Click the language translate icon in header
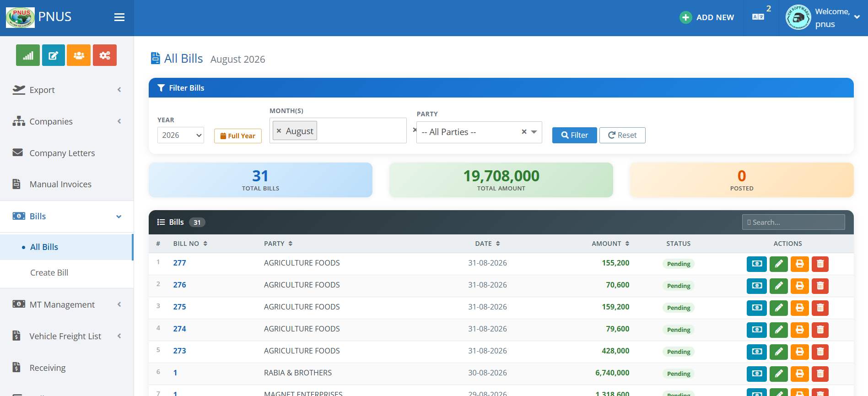This screenshot has width=868, height=396. point(758,17)
